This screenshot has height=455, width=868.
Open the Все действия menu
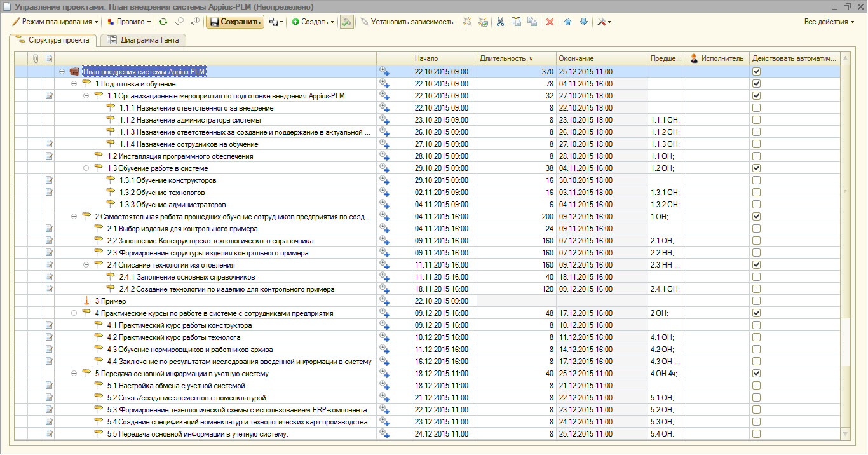point(829,22)
